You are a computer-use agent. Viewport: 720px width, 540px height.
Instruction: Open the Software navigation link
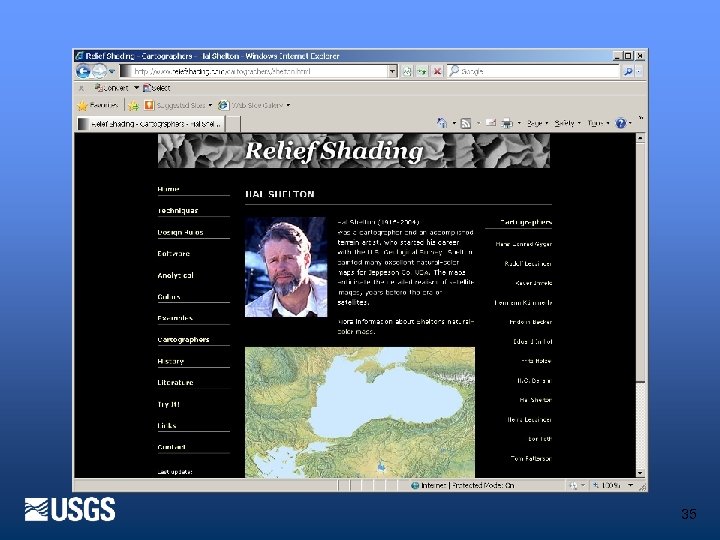point(173,253)
